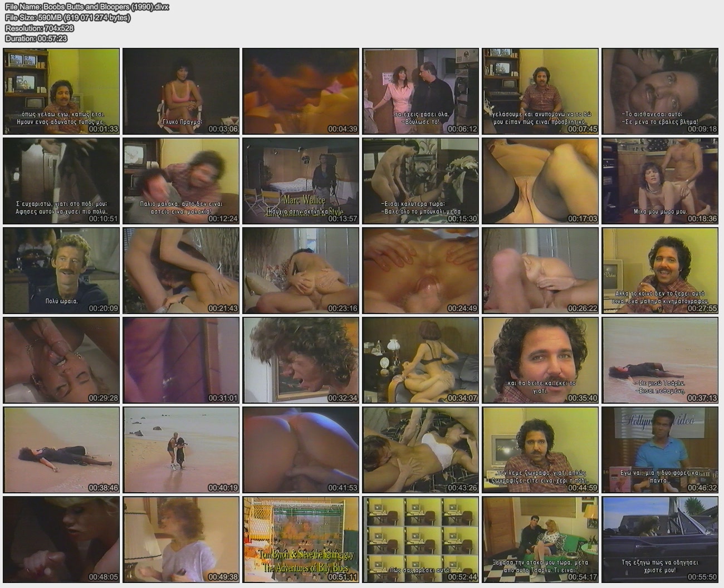Image resolution: width=724 pixels, height=588 pixels.
Task: Select the beach frame at 00:37:13
Action: [x=660, y=361]
